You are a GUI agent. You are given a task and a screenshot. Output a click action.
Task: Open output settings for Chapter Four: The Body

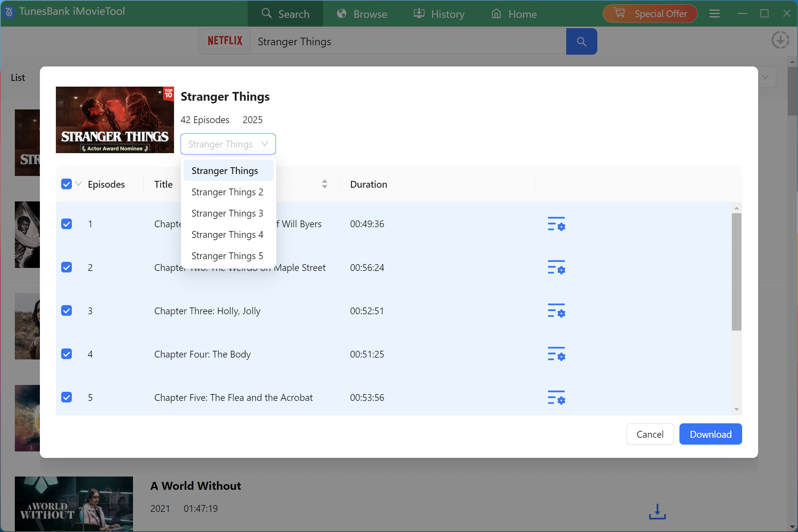556,355
